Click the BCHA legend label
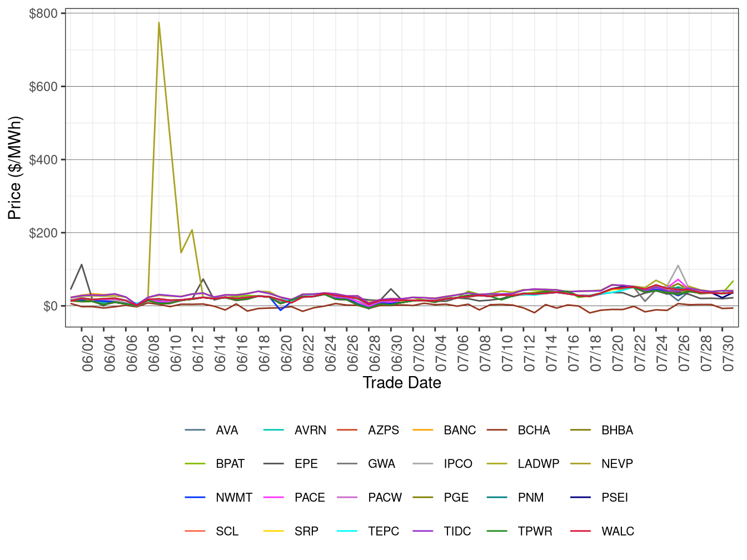 click(x=534, y=431)
